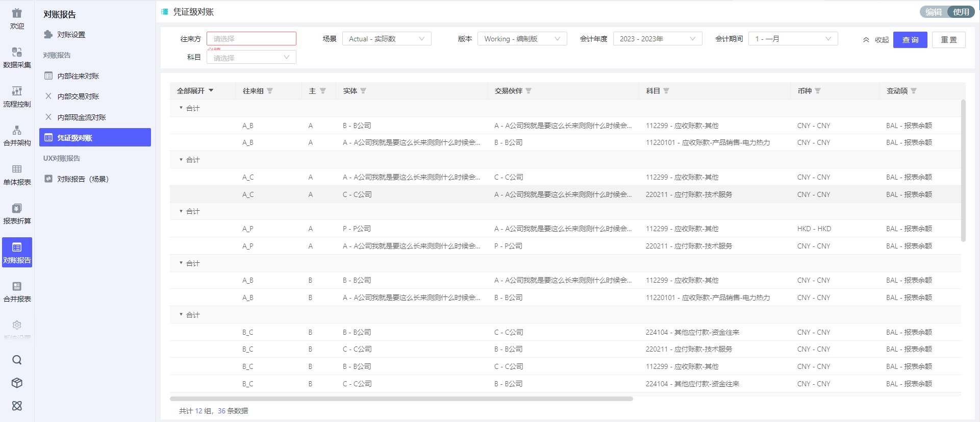Open 数据采集 in the left sidebar
This screenshot has height=422, width=980.
tap(17, 57)
